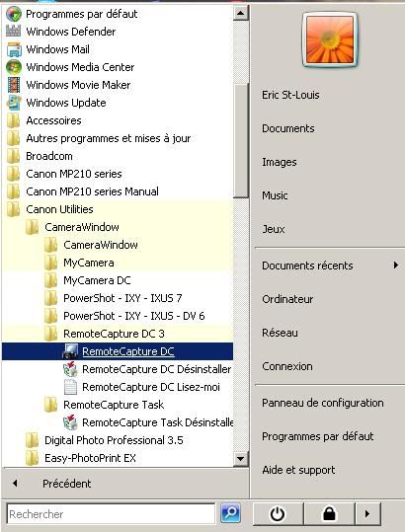Screen dimensions: 405x532
Task: Click the lock computer button
Action: tap(329, 513)
